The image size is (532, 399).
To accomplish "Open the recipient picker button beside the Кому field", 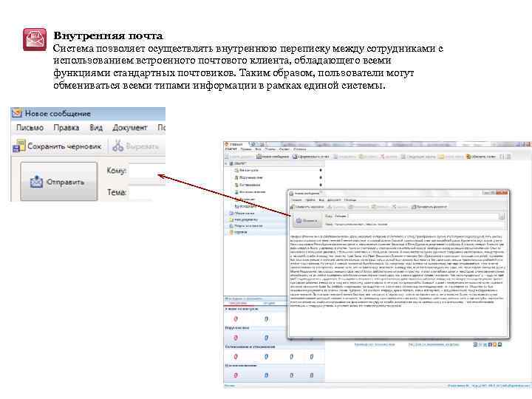I will 502,216.
